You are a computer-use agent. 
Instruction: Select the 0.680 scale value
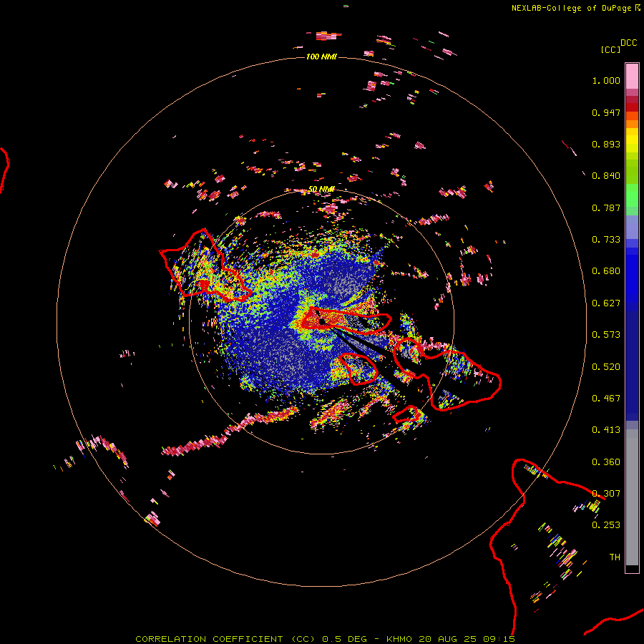(x=606, y=271)
